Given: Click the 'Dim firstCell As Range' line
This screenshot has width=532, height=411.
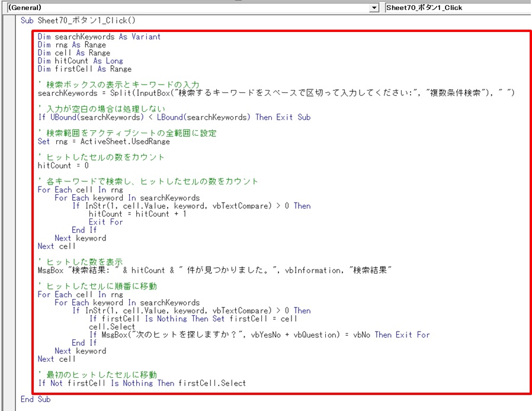Looking at the screenshot, I should click(x=85, y=69).
